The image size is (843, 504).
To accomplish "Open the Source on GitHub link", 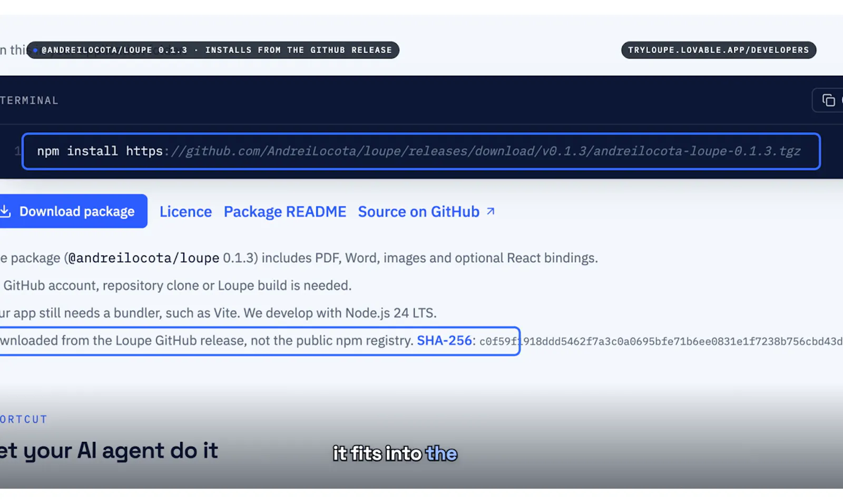I will pos(419,212).
